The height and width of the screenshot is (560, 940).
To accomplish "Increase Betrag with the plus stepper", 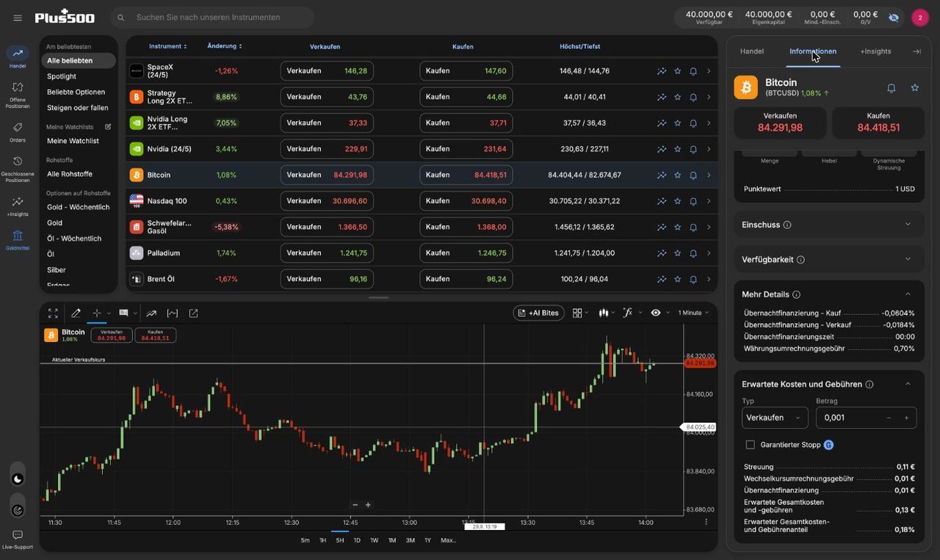I will click(x=906, y=418).
